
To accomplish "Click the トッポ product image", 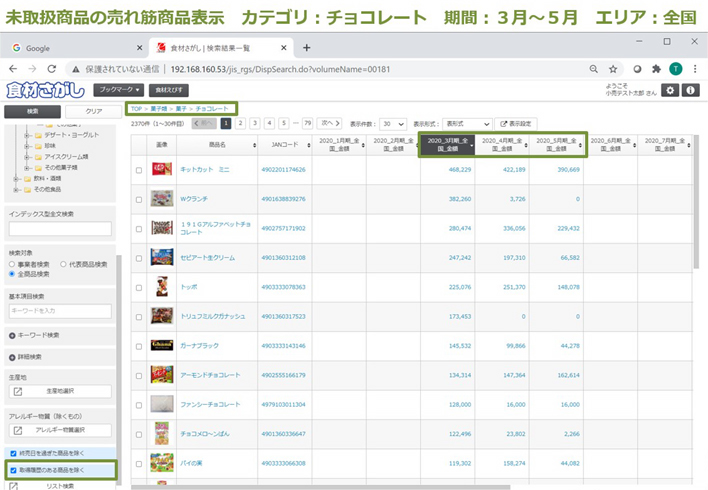I will pos(162,287).
